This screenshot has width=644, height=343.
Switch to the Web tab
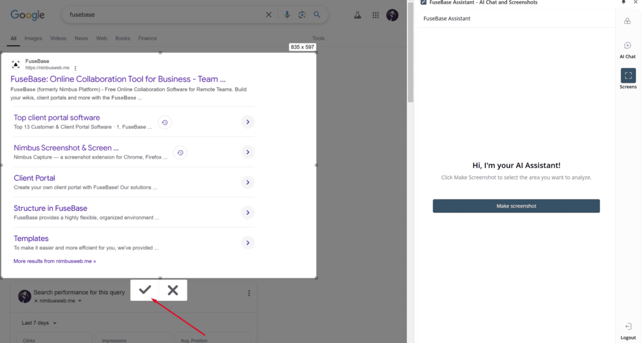click(x=101, y=38)
